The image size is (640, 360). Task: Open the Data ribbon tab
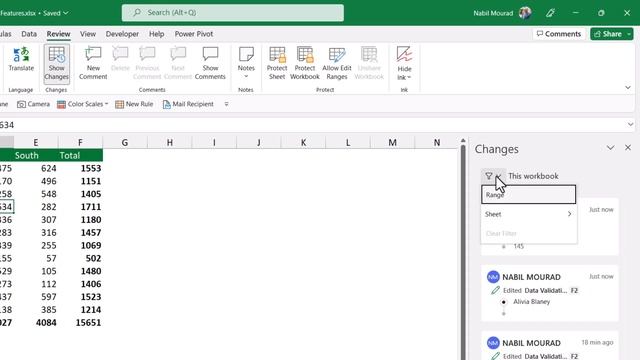pyautogui.click(x=29, y=34)
